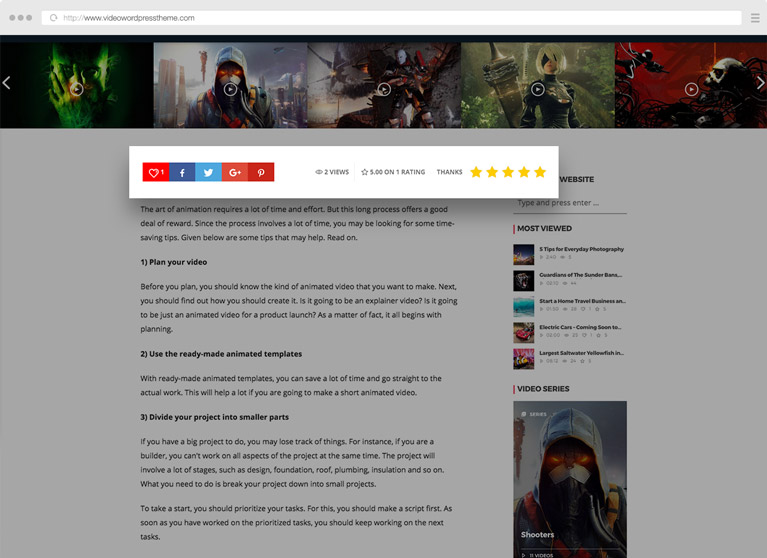Open 'Guardians of The Sunder Bans' link
The width and height of the screenshot is (767, 558).
(581, 275)
